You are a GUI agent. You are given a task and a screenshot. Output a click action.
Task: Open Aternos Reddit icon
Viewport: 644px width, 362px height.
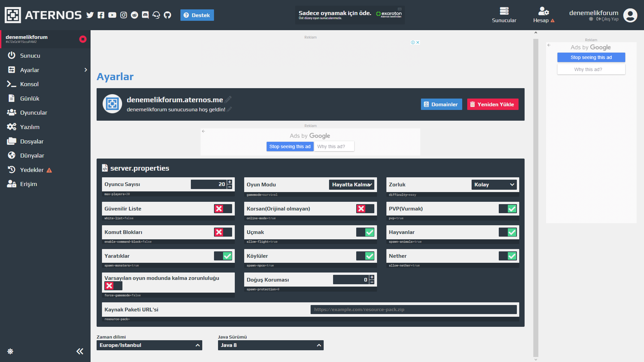pyautogui.click(x=135, y=15)
